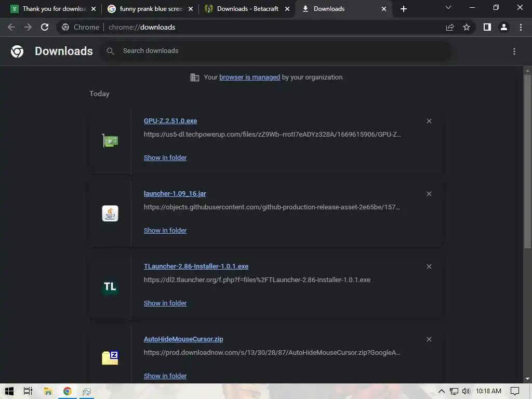This screenshot has height=399, width=532.
Task: Open the 'browser is managed' link
Action: click(250, 77)
